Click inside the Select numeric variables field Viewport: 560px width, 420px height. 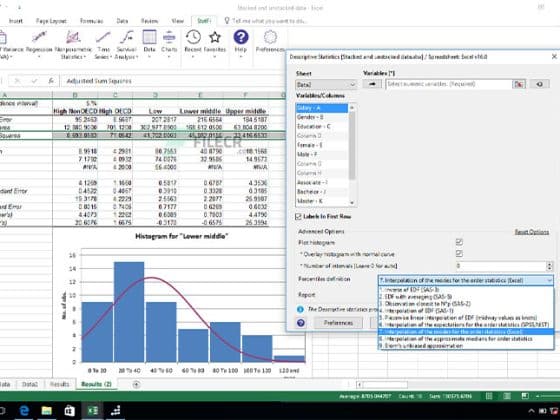pos(449,84)
